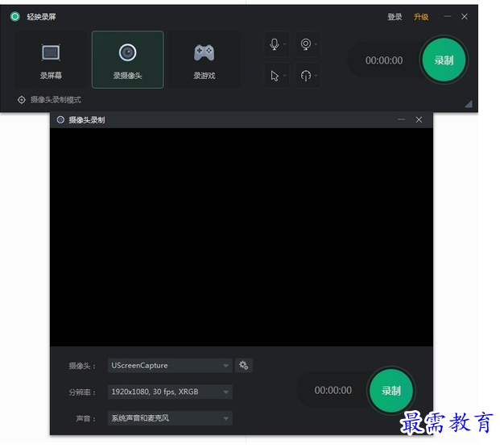Open camera settings gear icon
500x448 pixels.
click(x=244, y=366)
